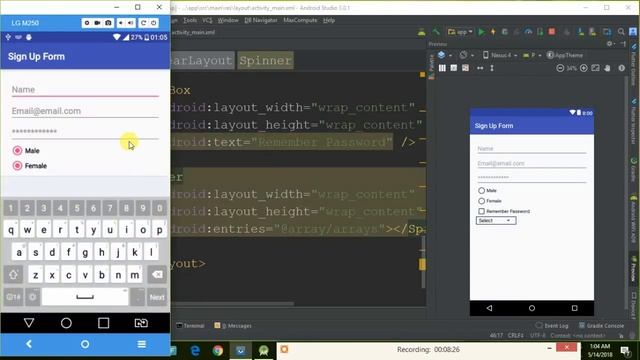Tap the space bar on phone keyboard
This screenshot has width=640, height=360.
tap(85, 297)
